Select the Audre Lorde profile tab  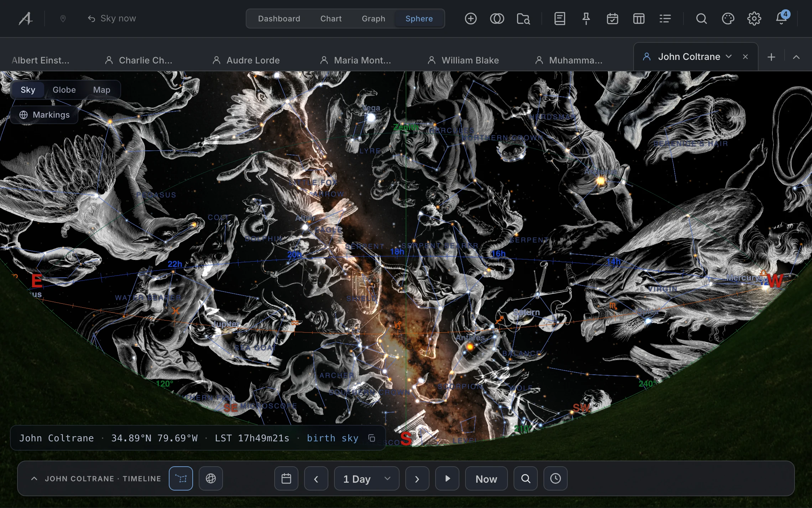[246, 60]
